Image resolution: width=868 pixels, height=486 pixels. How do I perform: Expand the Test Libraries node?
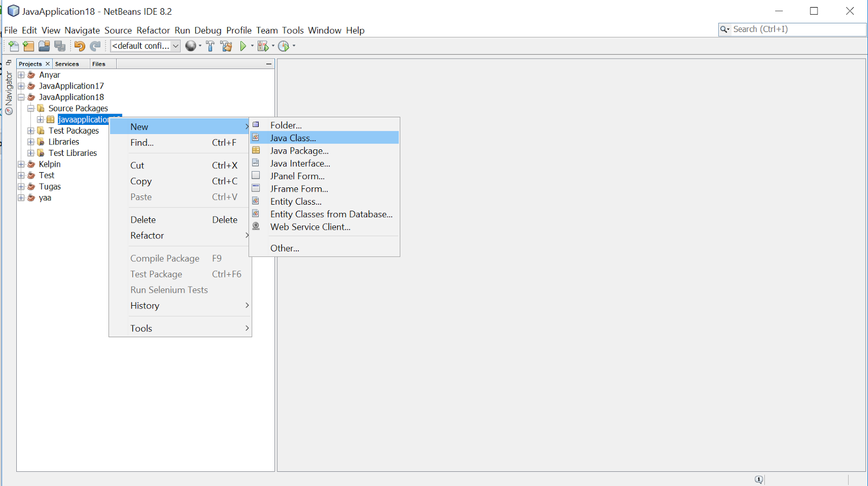[x=31, y=153]
